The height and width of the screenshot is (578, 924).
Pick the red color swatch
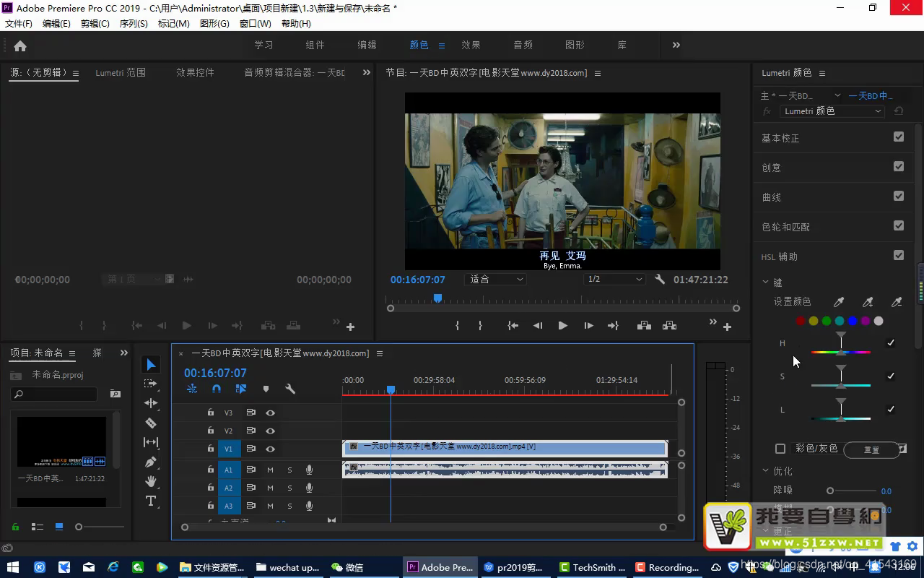pyautogui.click(x=801, y=321)
